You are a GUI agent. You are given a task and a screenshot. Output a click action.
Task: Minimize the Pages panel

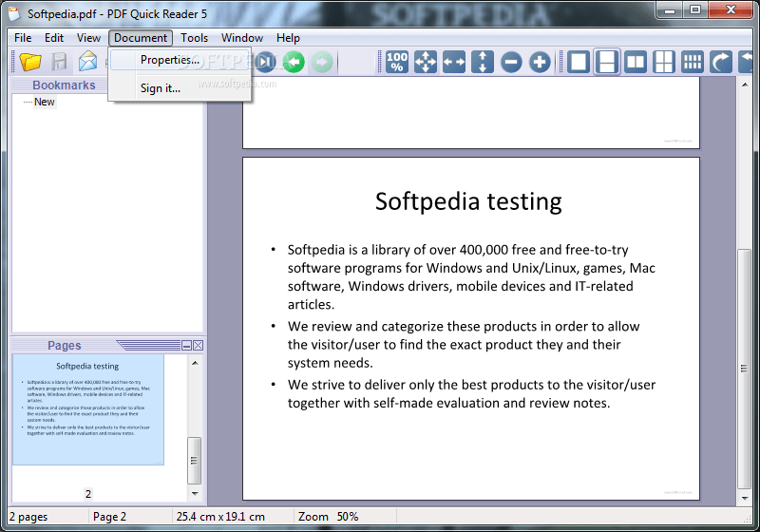click(x=186, y=346)
